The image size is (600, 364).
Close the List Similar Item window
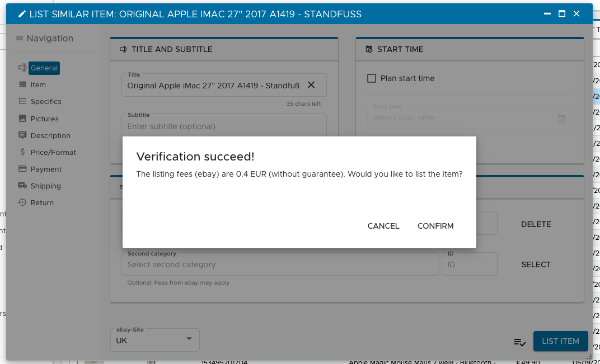(x=576, y=14)
